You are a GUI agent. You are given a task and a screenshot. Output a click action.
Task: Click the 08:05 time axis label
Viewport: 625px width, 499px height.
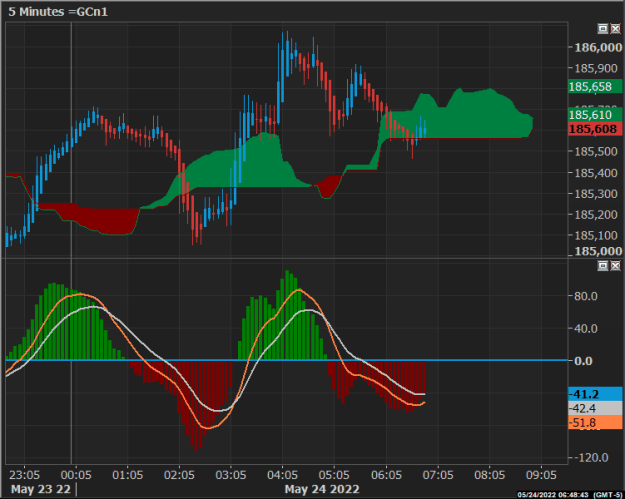[489, 475]
